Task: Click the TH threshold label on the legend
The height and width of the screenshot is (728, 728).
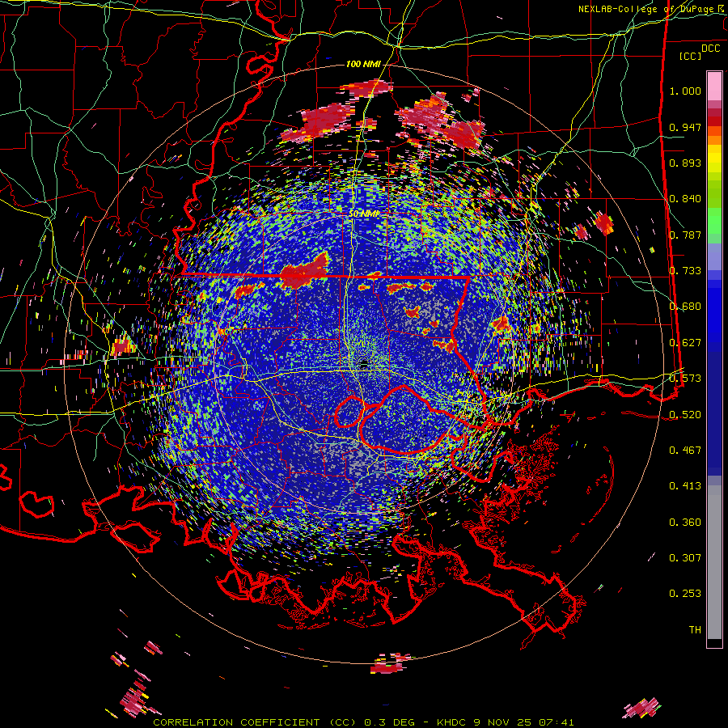Action: [695, 630]
